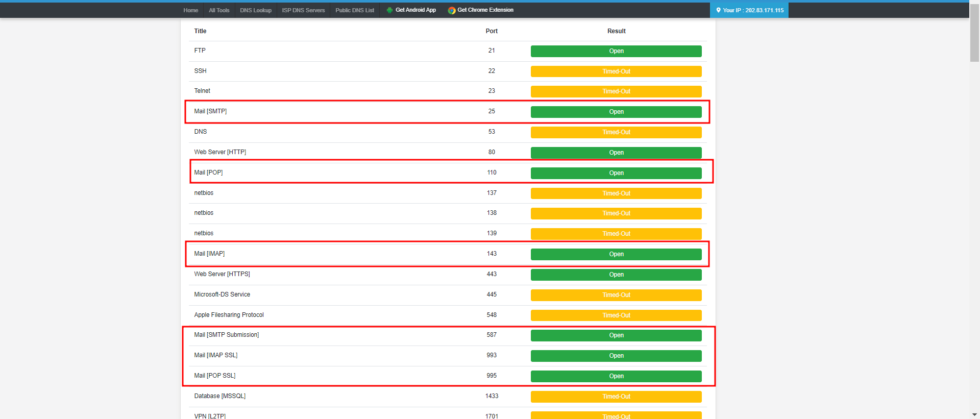
Task: Click the Timed-Out result for SSH
Action: [616, 71]
